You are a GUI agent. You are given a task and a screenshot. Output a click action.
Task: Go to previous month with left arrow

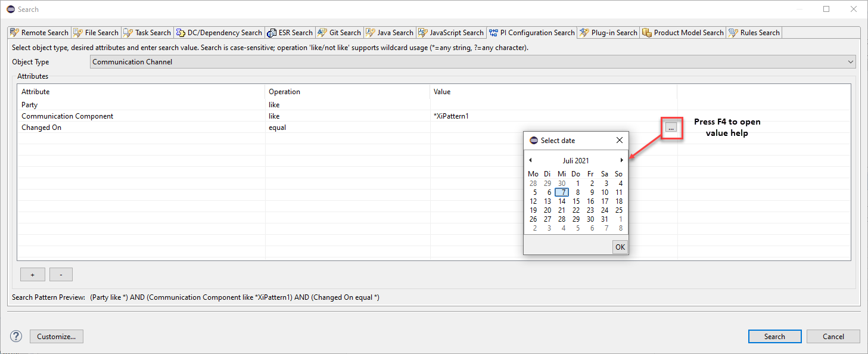click(x=530, y=160)
